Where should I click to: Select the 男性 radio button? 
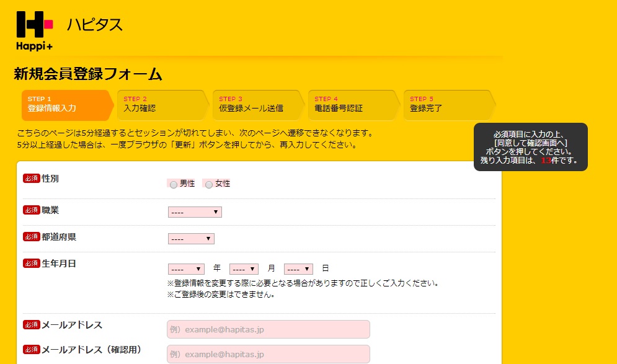pyautogui.click(x=174, y=185)
